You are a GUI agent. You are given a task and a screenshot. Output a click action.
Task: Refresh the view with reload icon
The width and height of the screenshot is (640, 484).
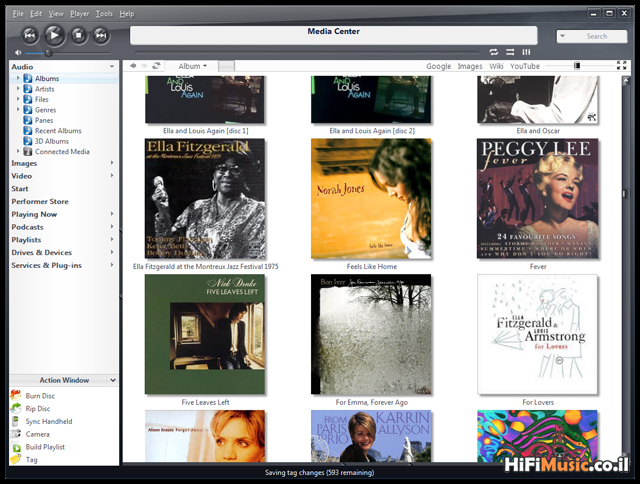[156, 66]
